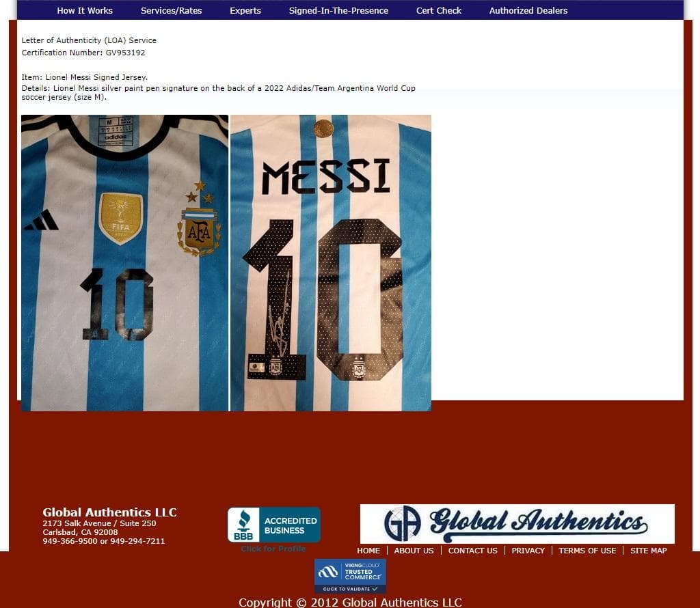View the jersey front photo
This screenshot has height=608, width=700.
click(x=124, y=263)
